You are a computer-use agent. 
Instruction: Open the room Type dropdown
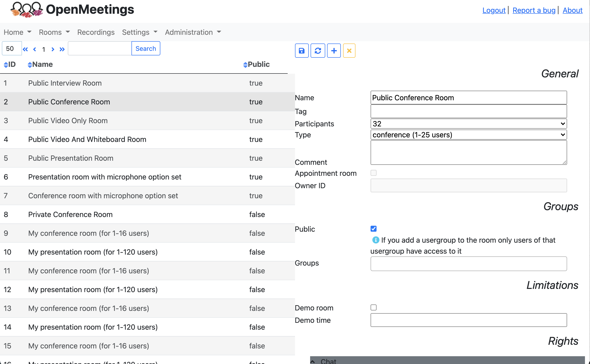(468, 135)
